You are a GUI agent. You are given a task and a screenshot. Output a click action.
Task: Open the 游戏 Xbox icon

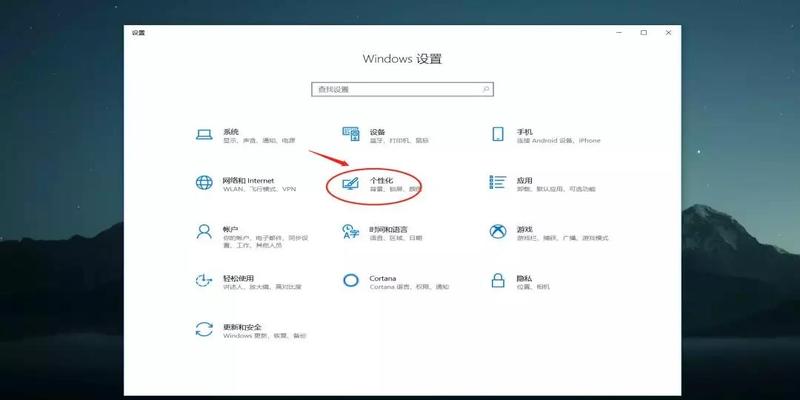tap(497, 232)
